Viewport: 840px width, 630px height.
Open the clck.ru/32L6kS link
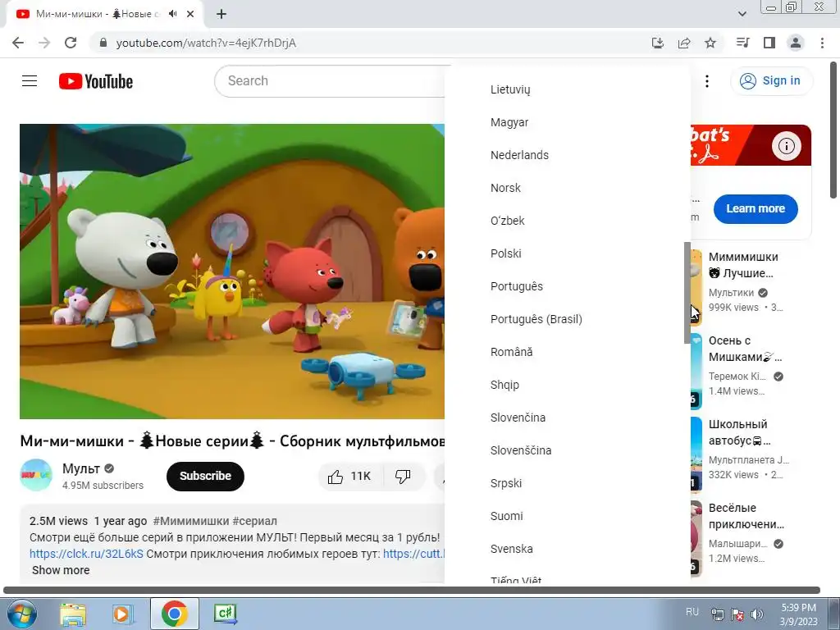point(86,554)
